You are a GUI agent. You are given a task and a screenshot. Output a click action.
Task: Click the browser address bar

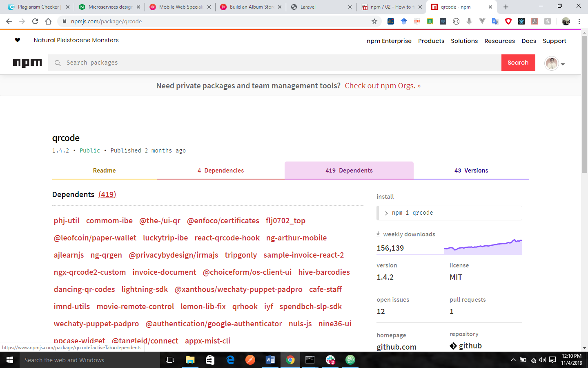point(218,21)
